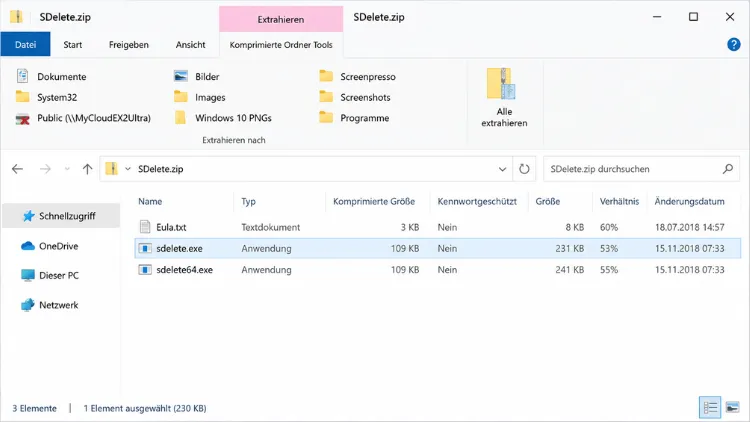Viewport: 750px width, 422px height.
Task: Click the zip folder icon in address bar
Action: pos(111,169)
